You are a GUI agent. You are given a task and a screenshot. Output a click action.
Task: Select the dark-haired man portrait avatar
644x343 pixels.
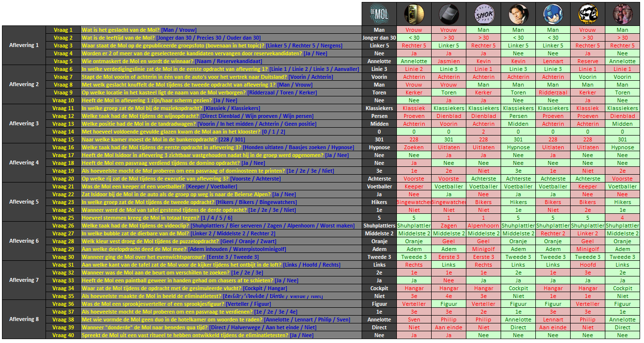click(x=518, y=14)
